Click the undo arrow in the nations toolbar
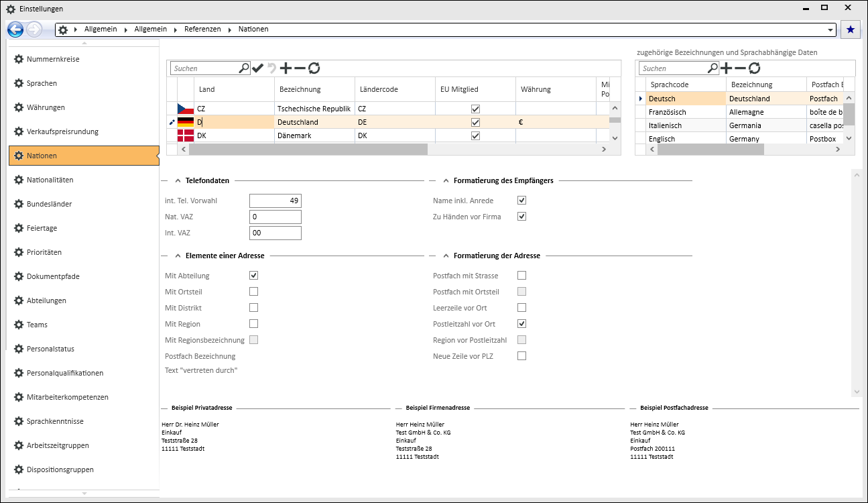Screen dimensions: 868x503 coord(272,68)
